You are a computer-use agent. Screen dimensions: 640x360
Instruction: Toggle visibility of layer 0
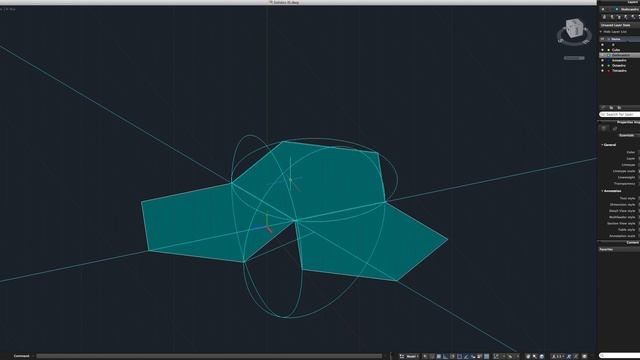(x=602, y=44)
